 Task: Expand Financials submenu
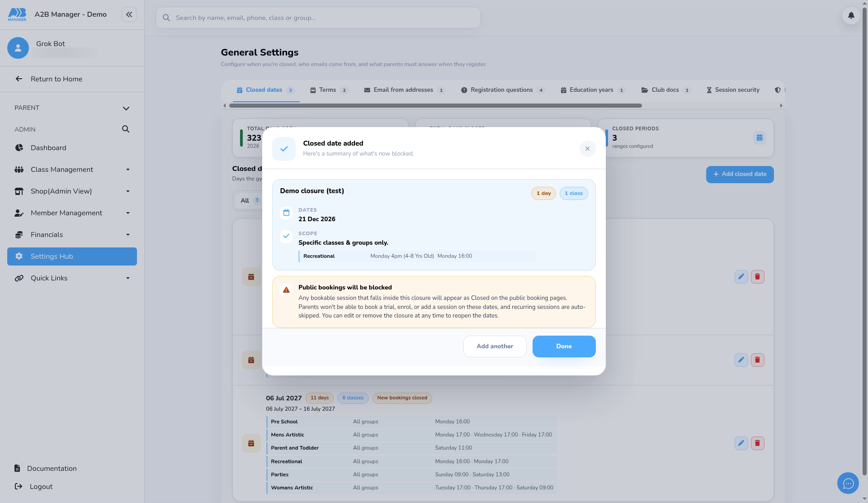point(128,235)
